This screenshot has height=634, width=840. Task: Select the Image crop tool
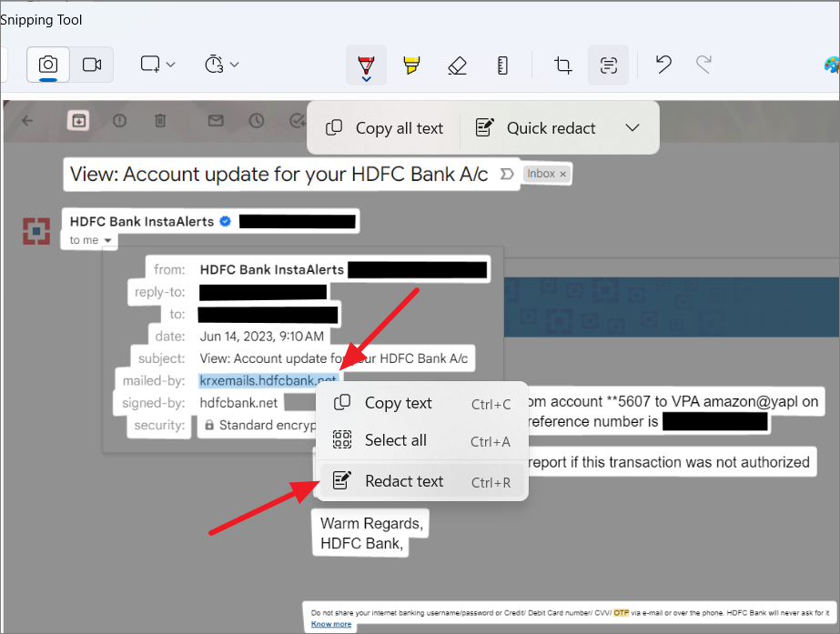[x=562, y=65]
